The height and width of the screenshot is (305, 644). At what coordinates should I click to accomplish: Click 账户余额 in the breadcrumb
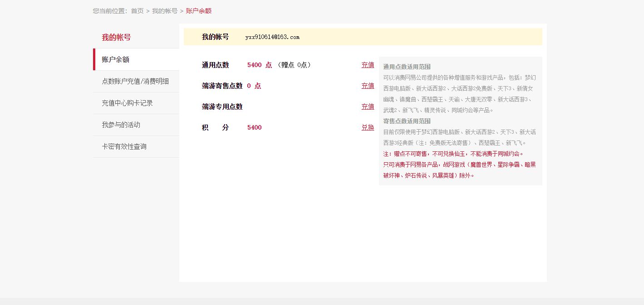pyautogui.click(x=199, y=11)
